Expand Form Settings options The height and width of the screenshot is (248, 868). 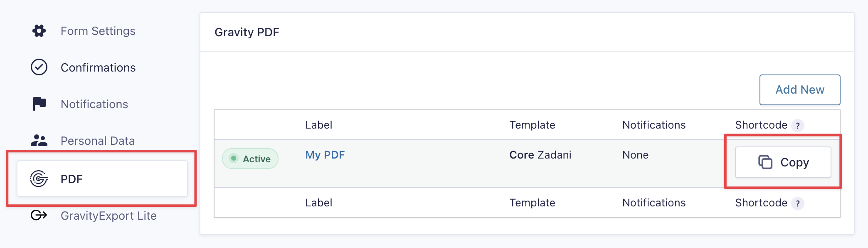98,31
